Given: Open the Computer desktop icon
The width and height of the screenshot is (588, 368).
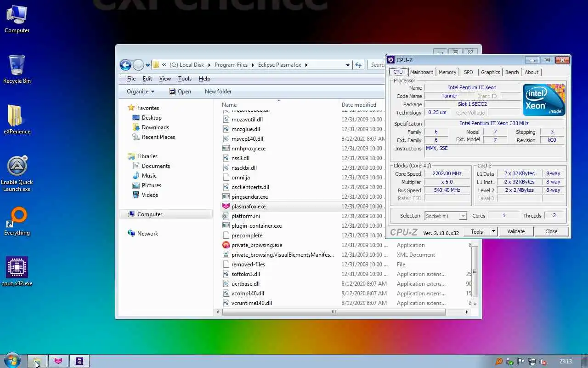Looking at the screenshot, I should pyautogui.click(x=17, y=19).
